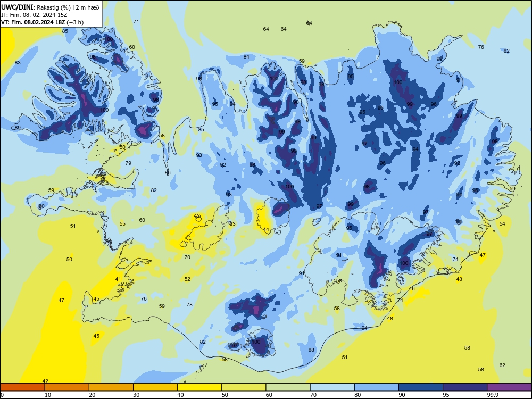Click the title text 'UWC/DINI: Rakastig (%) í 2 m hæð'
This screenshot has height=399, width=532.
pyautogui.click(x=50, y=7)
